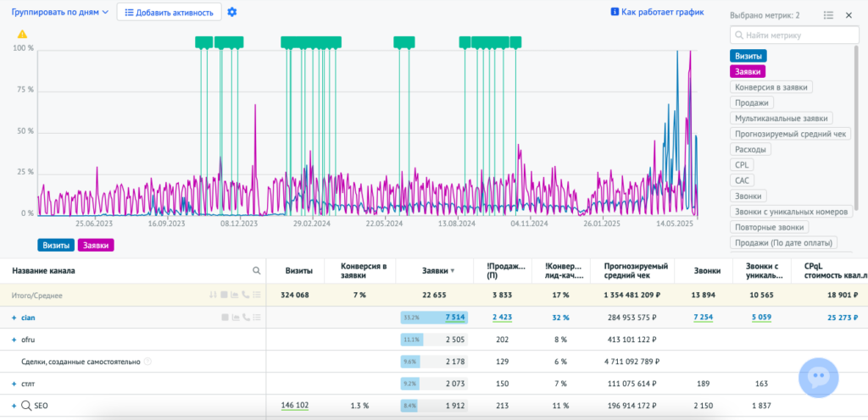Open Как работает график link

point(657,12)
